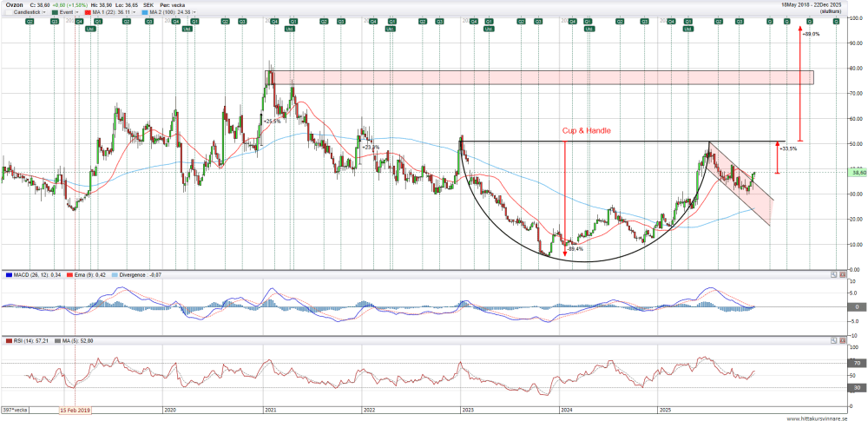Click the Q2 event marker in 2018

31,22
